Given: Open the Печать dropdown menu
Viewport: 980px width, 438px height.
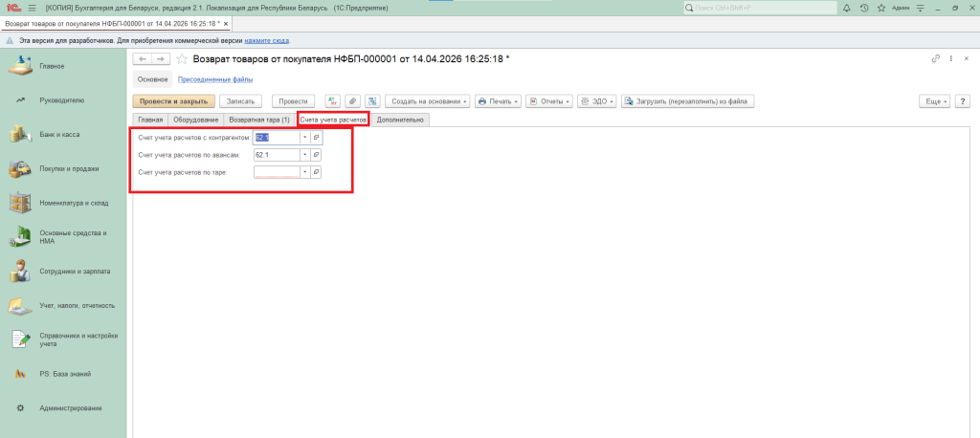Looking at the screenshot, I should point(498,100).
